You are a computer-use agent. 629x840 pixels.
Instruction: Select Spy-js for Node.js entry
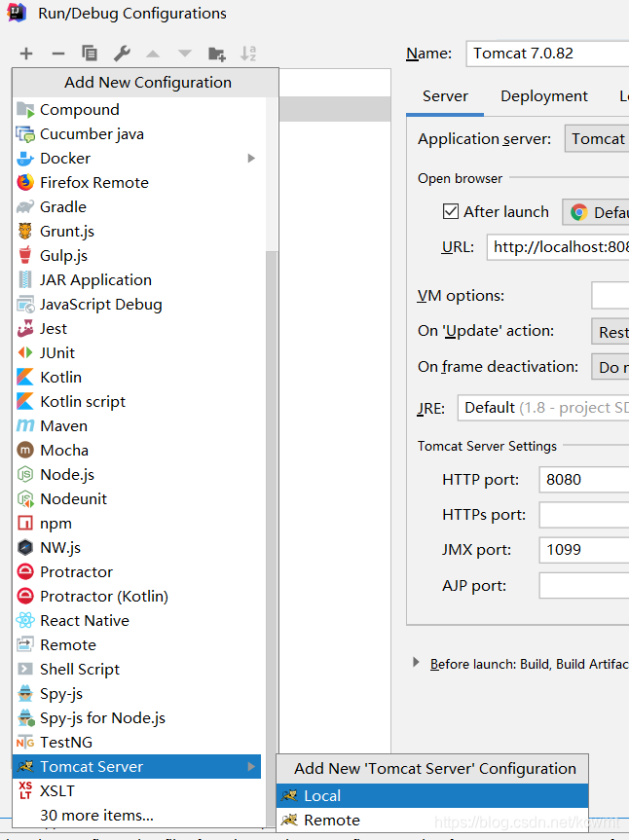[x=138, y=718]
